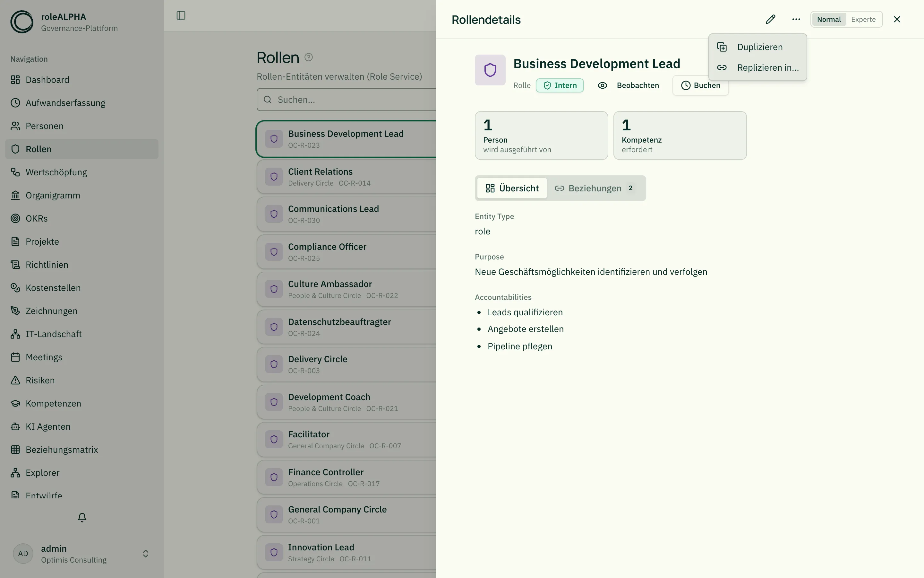Click the Intern badge

click(x=560, y=85)
